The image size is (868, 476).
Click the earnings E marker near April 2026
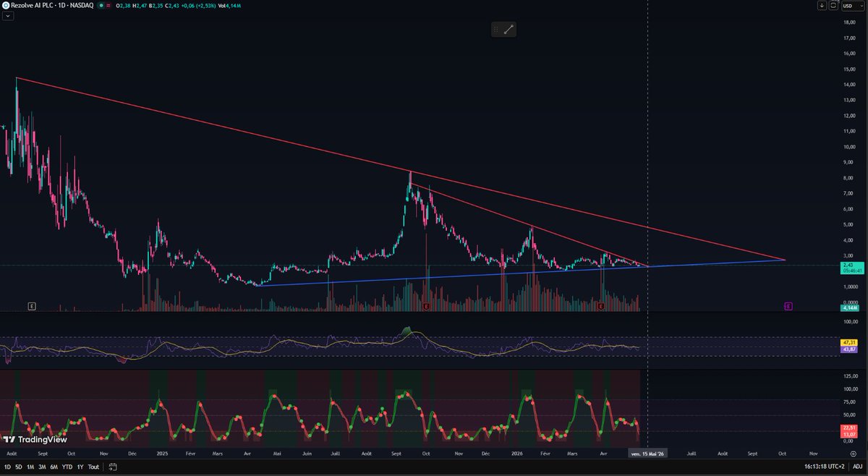pos(601,307)
